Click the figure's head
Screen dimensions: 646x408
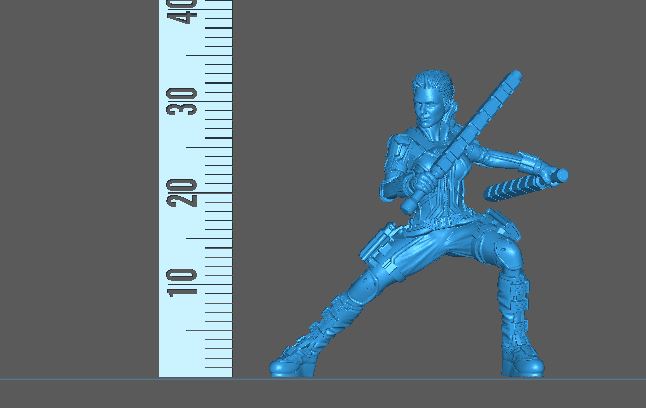428,101
